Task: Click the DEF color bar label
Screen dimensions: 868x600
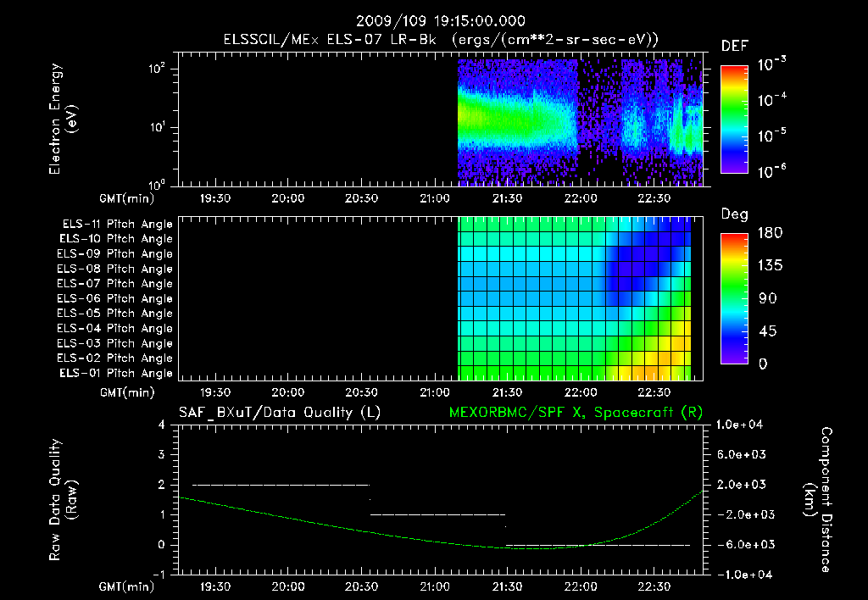Action: [x=735, y=46]
